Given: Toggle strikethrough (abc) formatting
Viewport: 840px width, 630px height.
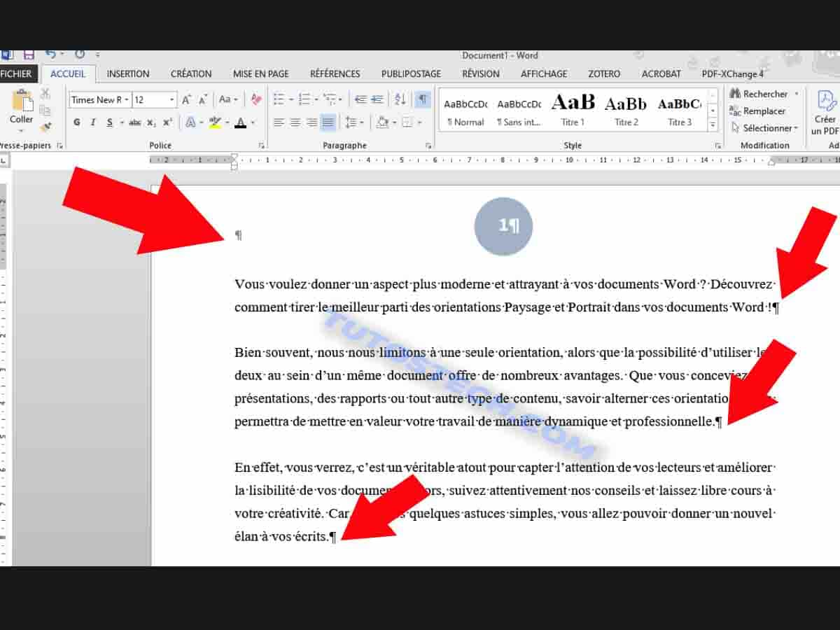Looking at the screenshot, I should 135,122.
